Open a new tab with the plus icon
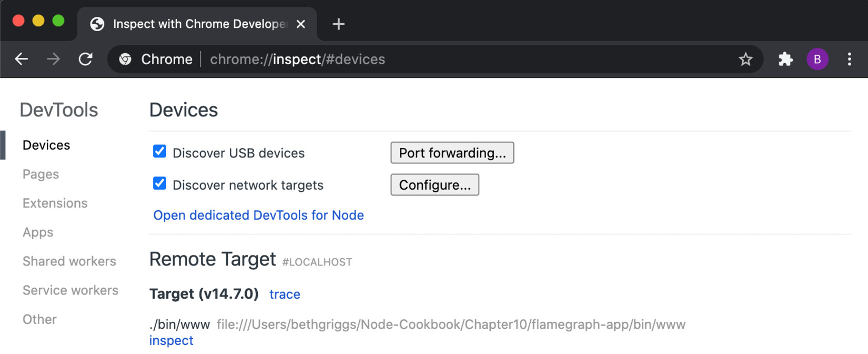Viewport: 868px width, 354px height. 338,24
